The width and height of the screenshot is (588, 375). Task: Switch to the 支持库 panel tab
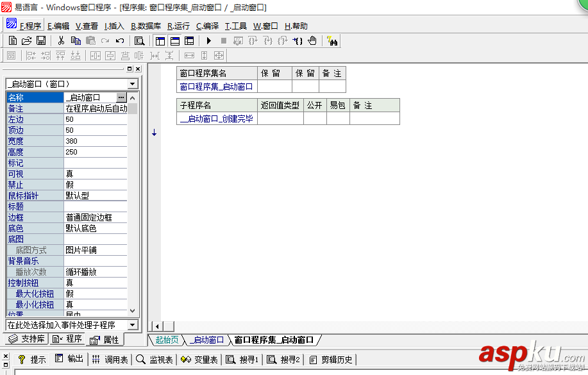tap(27, 338)
